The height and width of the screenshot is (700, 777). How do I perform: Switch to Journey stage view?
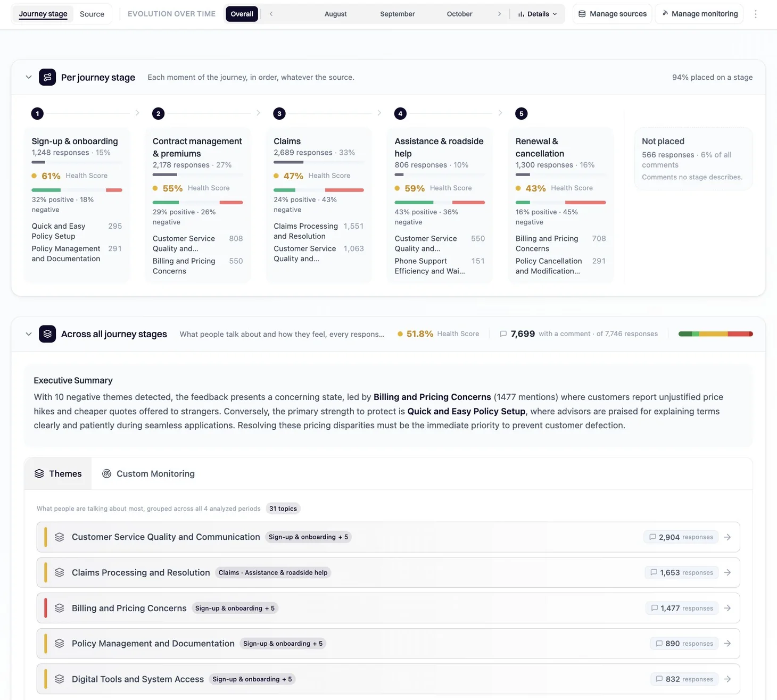pos(43,14)
